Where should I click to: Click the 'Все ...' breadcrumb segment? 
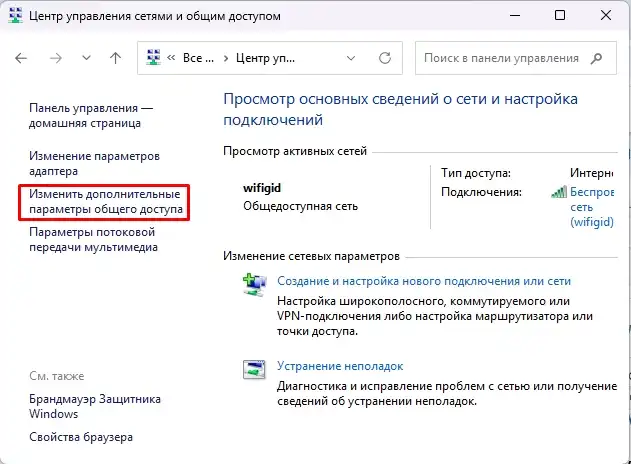click(x=198, y=58)
